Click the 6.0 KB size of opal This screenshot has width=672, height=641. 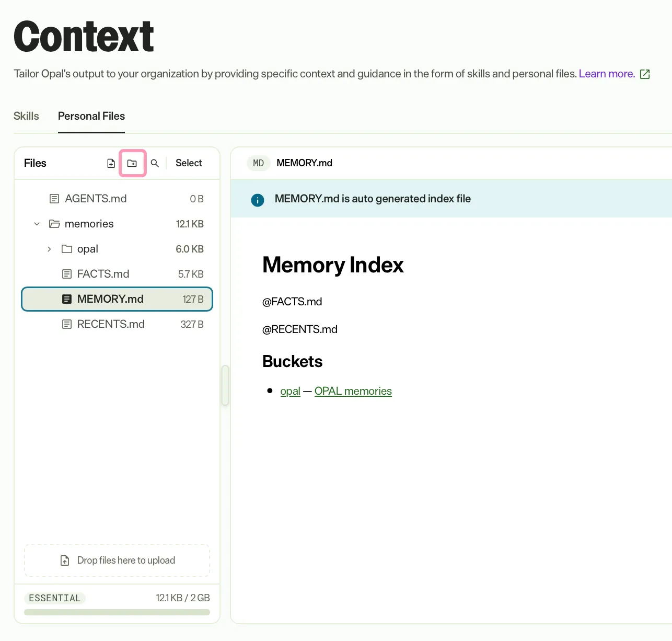tap(190, 249)
